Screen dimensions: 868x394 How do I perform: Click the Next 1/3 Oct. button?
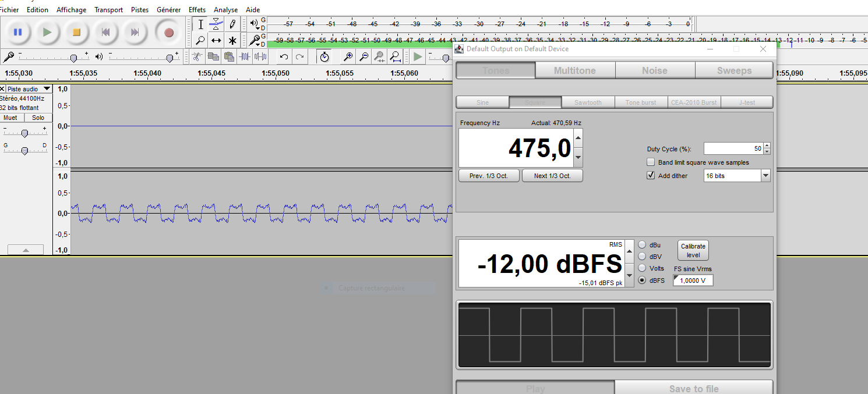pyautogui.click(x=552, y=176)
